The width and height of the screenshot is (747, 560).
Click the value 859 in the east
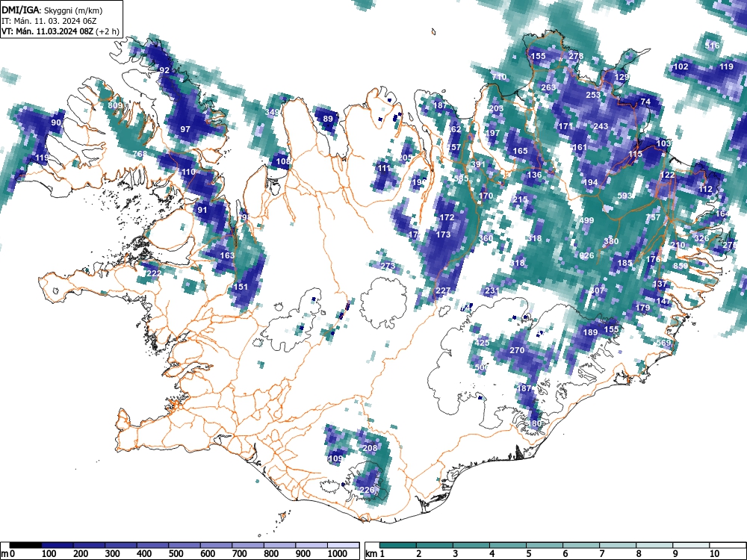click(681, 266)
